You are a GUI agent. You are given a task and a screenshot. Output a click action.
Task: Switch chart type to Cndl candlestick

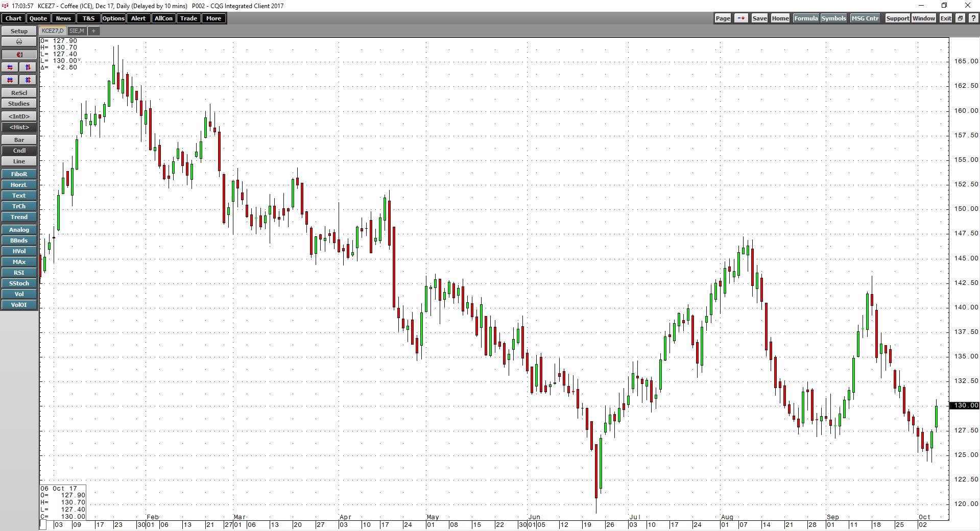(x=19, y=151)
